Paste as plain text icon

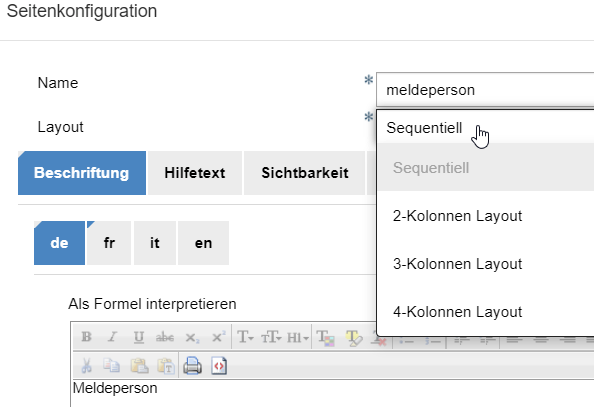pyautogui.click(x=166, y=366)
